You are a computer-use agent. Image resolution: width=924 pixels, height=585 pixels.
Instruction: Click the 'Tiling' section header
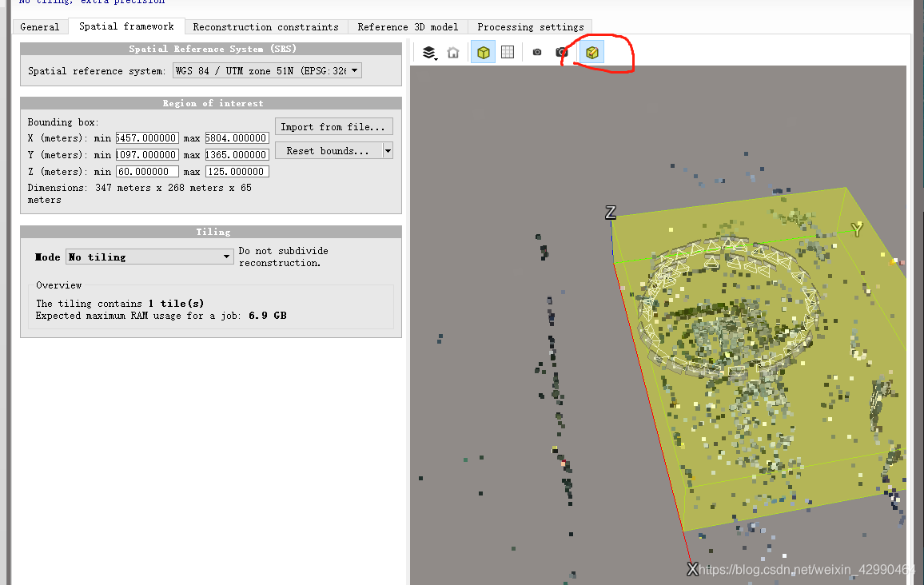coord(211,232)
